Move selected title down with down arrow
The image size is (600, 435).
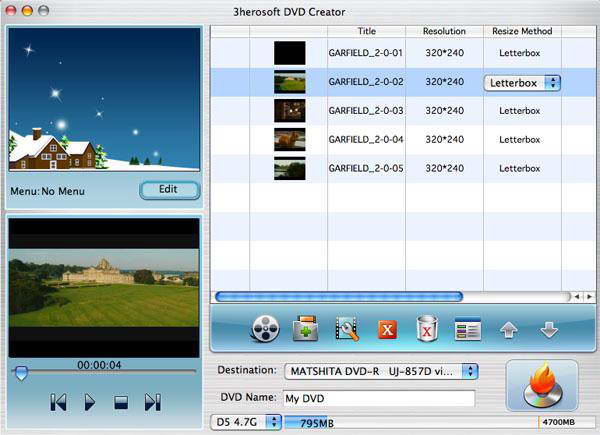point(549,330)
